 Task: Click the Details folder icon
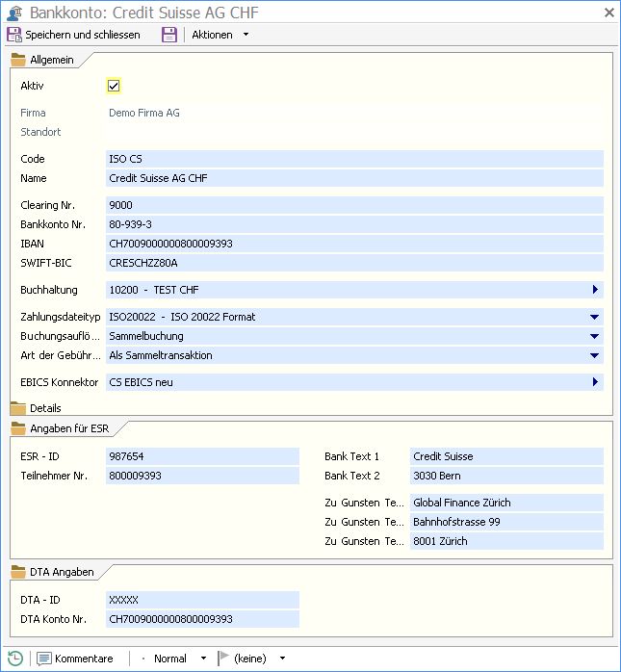click(18, 408)
